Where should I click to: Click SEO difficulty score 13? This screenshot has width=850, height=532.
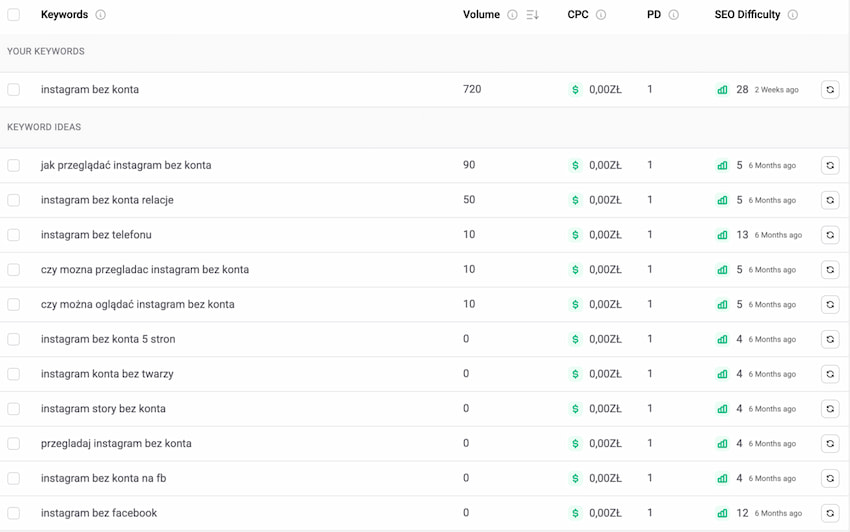click(x=742, y=235)
